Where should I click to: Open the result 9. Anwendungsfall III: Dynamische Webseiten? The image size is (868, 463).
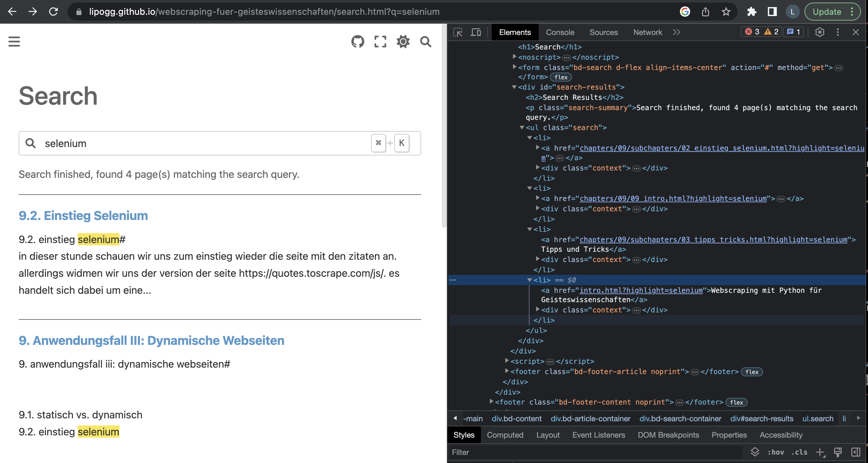[151, 340]
